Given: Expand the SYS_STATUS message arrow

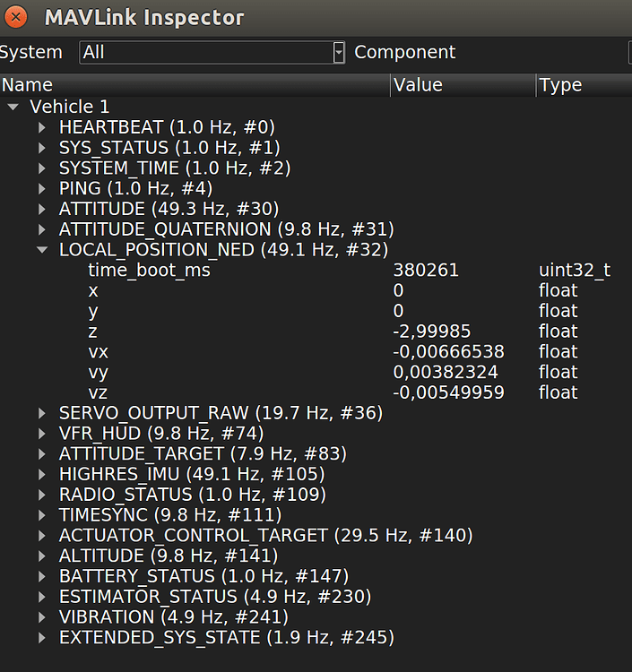Looking at the screenshot, I should [x=42, y=148].
